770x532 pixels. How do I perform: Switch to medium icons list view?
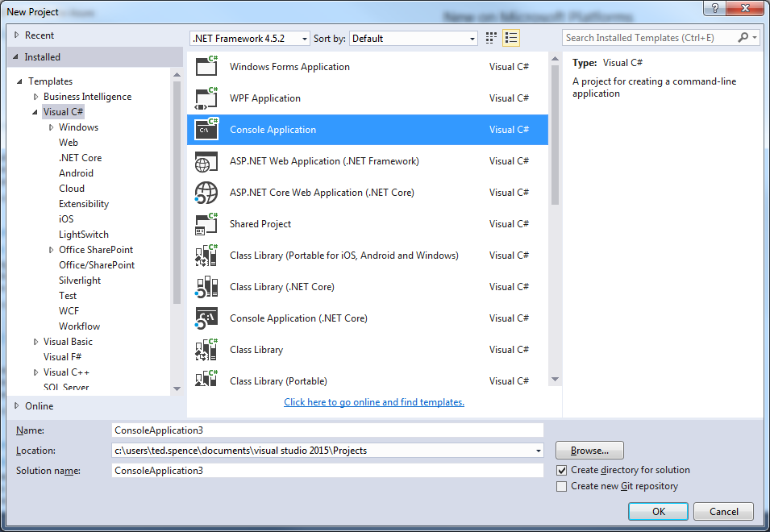pyautogui.click(x=511, y=39)
